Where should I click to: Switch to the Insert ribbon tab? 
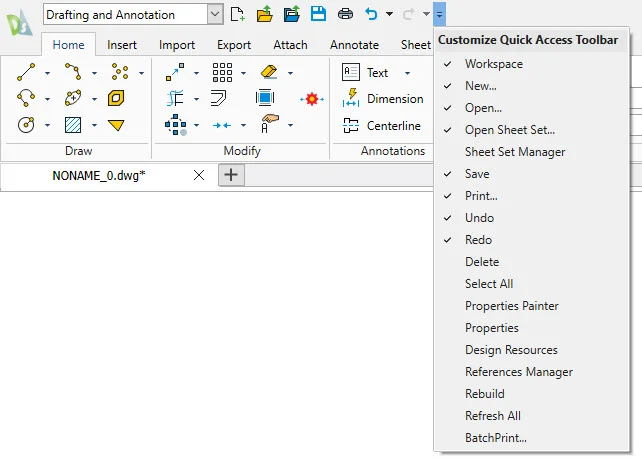(x=122, y=45)
